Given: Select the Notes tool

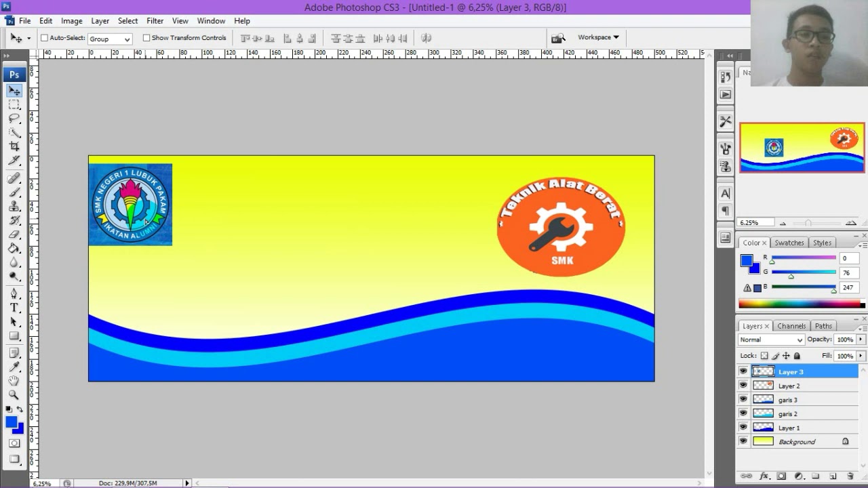Looking at the screenshot, I should click(x=14, y=353).
